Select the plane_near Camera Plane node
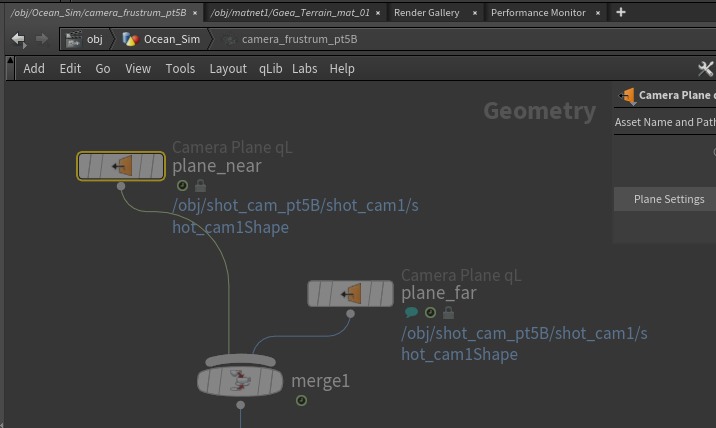716x428 pixels. tap(121, 166)
